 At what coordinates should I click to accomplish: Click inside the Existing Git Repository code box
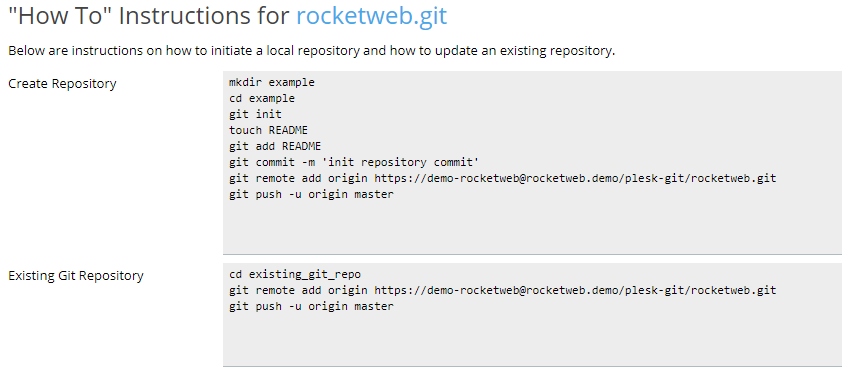pyautogui.click(x=532, y=315)
